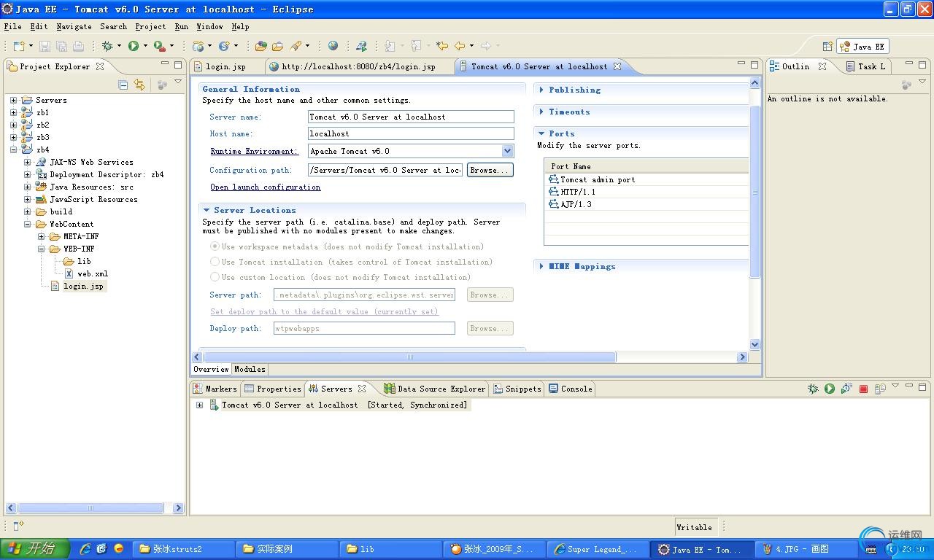The height and width of the screenshot is (560, 934).
Task: Expand the zb1 project node
Action: [x=13, y=112]
